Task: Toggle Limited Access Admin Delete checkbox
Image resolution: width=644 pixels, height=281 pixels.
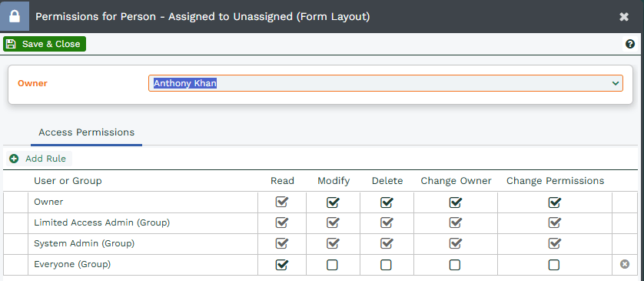Action: pyautogui.click(x=387, y=222)
